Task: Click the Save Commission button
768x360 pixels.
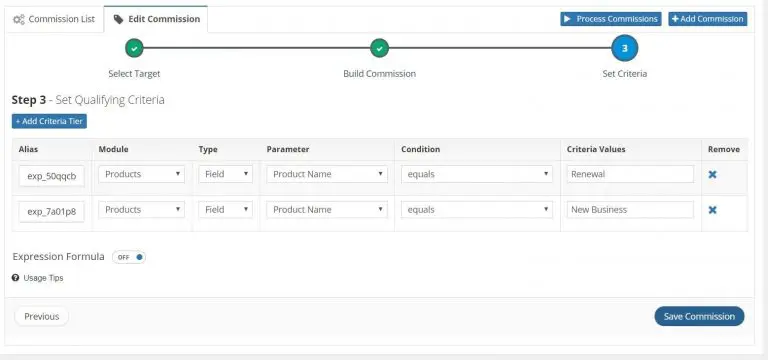Action: tap(699, 316)
